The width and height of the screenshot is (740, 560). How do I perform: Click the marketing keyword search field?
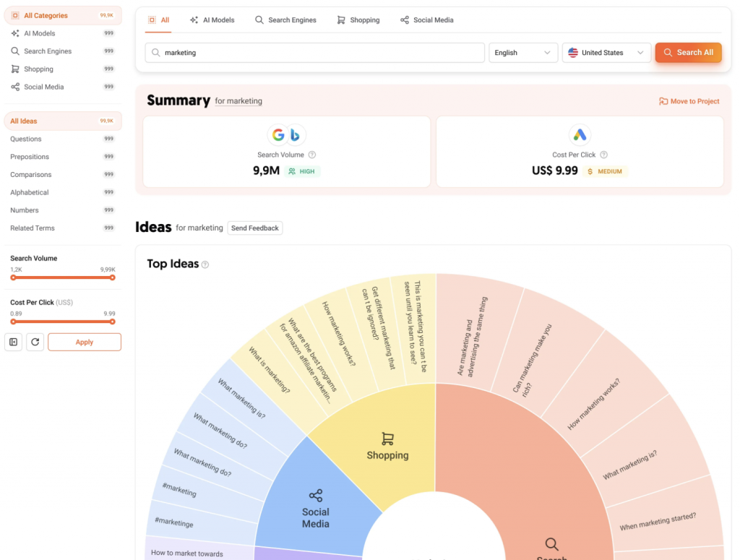(314, 53)
